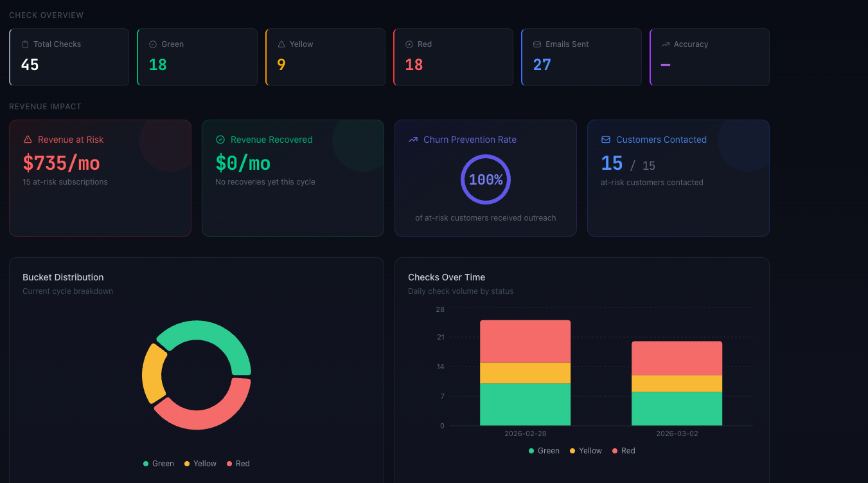868x483 pixels.
Task: Click the mail icon beside Customers Contacted
Action: [605, 139]
